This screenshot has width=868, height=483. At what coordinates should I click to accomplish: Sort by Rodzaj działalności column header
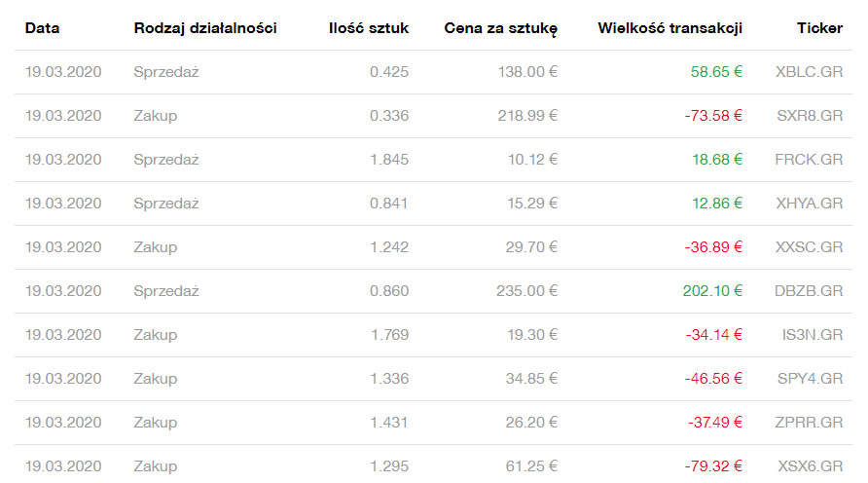point(205,28)
